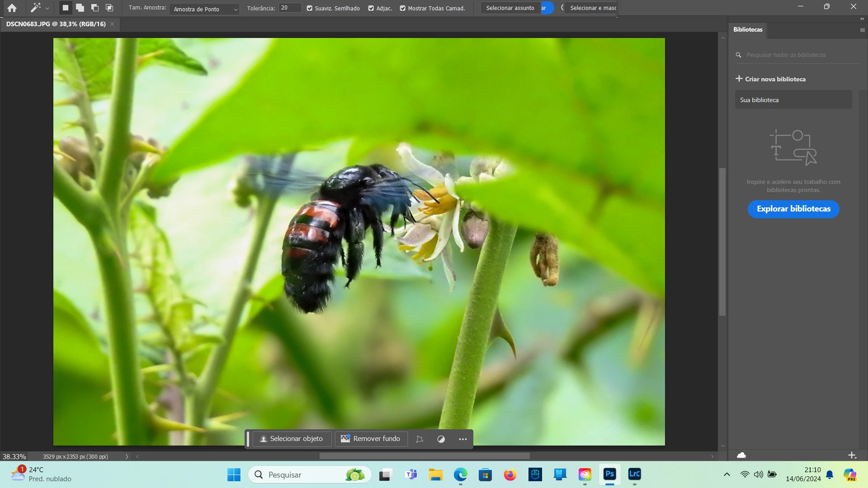Click the horizontal scrollbar below canvas

424,456
